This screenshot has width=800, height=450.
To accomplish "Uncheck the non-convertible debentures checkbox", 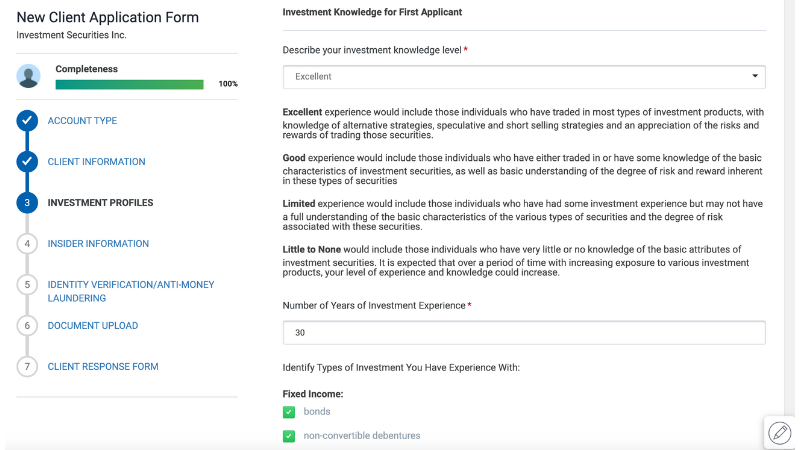I will click(289, 436).
